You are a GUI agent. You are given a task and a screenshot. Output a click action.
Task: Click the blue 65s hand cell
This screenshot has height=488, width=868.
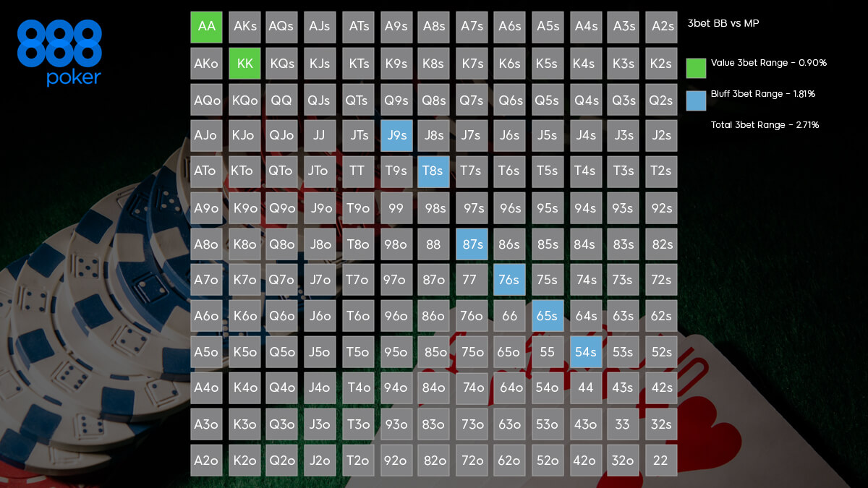click(x=548, y=316)
